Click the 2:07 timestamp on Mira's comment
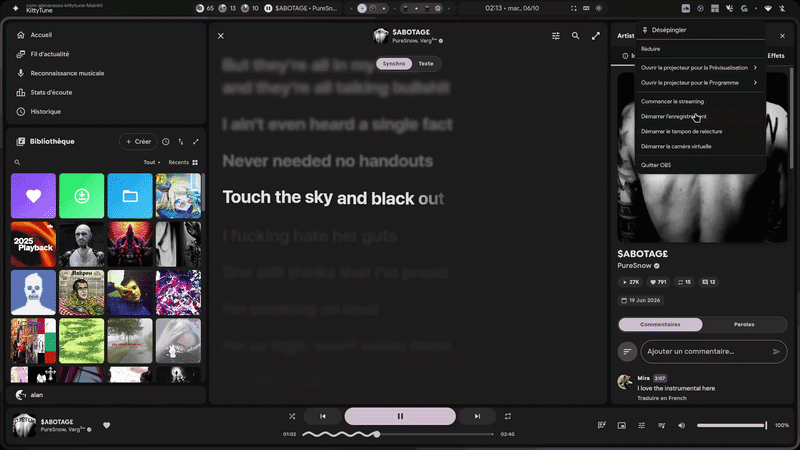 660,379
